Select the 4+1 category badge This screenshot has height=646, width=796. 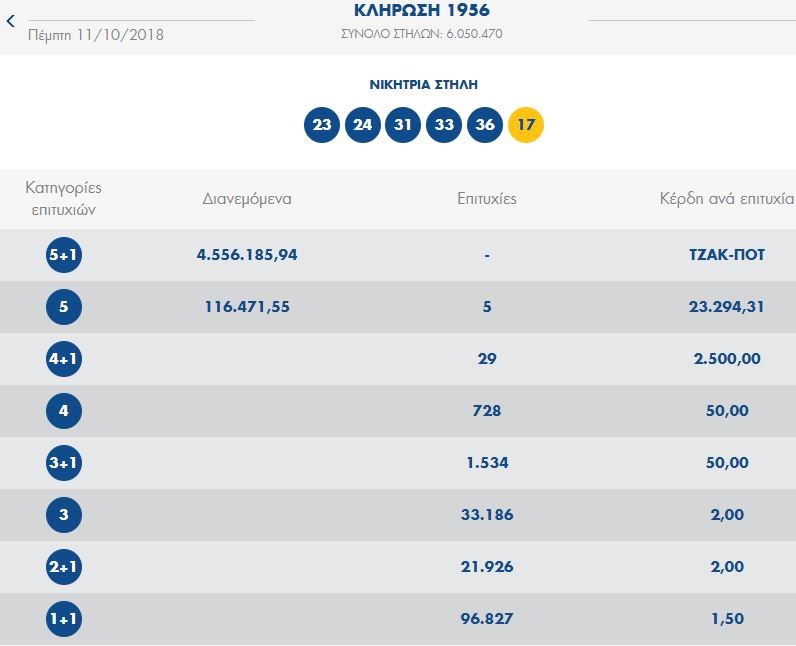(x=64, y=359)
